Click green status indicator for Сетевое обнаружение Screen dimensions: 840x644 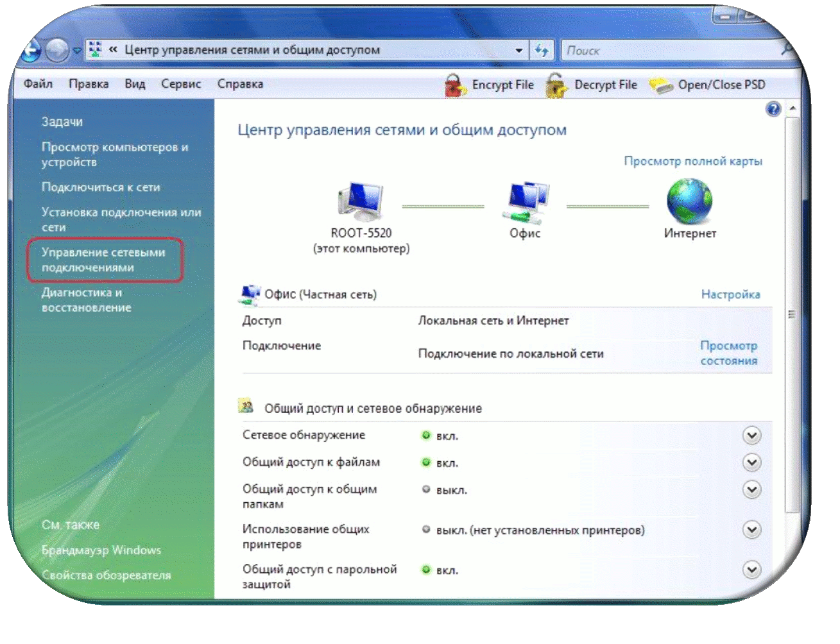pos(425,436)
